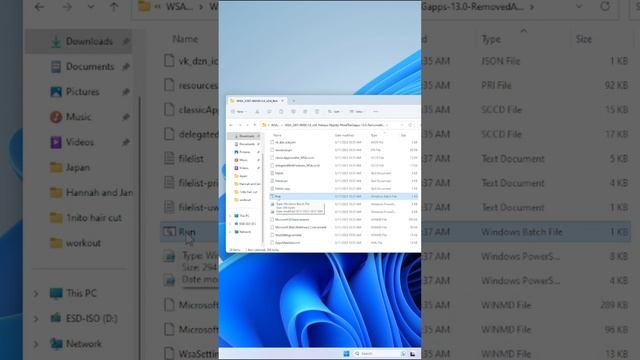640x360 pixels.
Task: Click the Rename icon in the center Explorer toolbar
Action: click(x=293, y=111)
